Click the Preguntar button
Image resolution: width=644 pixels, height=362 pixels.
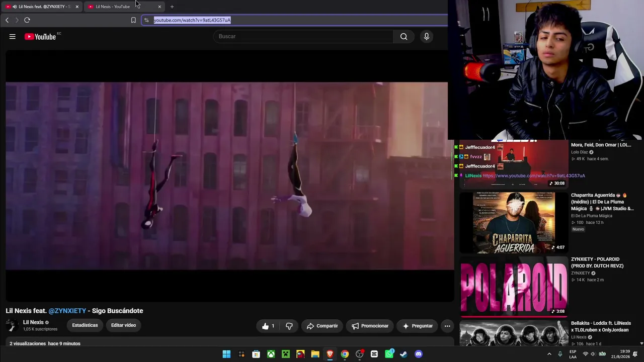pyautogui.click(x=418, y=326)
